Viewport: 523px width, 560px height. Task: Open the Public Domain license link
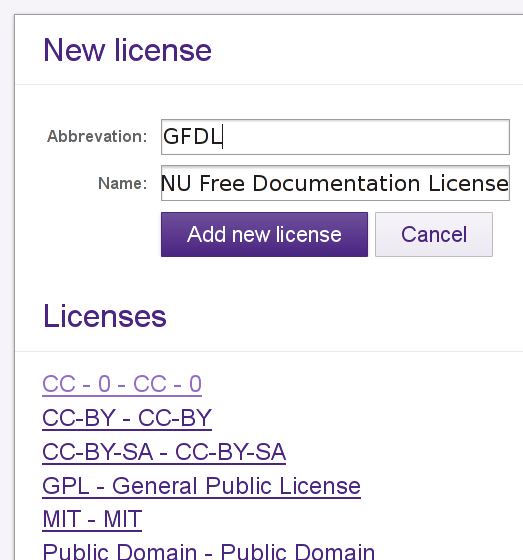coord(209,552)
